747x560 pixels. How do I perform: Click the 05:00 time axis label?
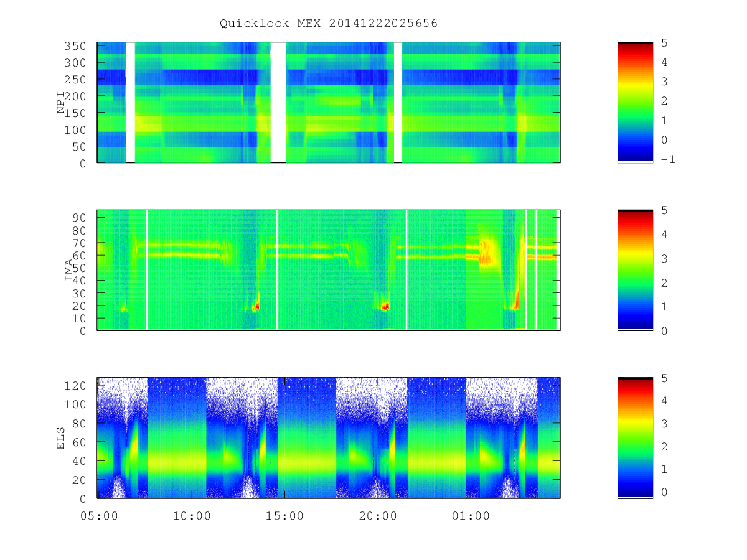pyautogui.click(x=98, y=516)
